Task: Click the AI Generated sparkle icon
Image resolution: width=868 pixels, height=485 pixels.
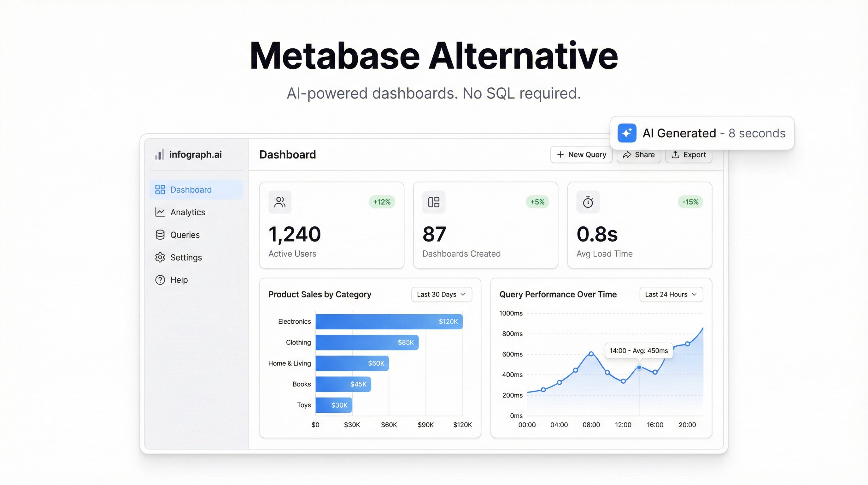Action: click(627, 133)
